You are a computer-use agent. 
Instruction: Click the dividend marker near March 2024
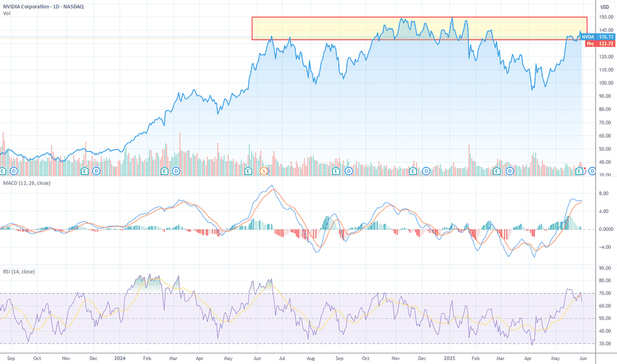coord(176,171)
